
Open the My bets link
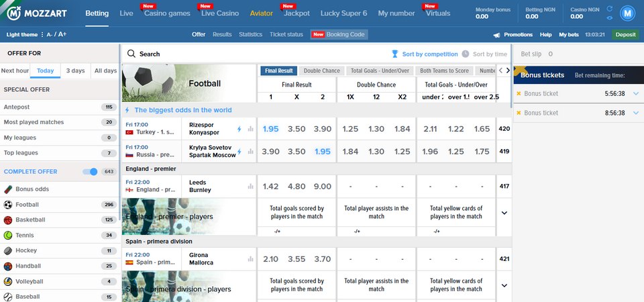[x=569, y=34]
